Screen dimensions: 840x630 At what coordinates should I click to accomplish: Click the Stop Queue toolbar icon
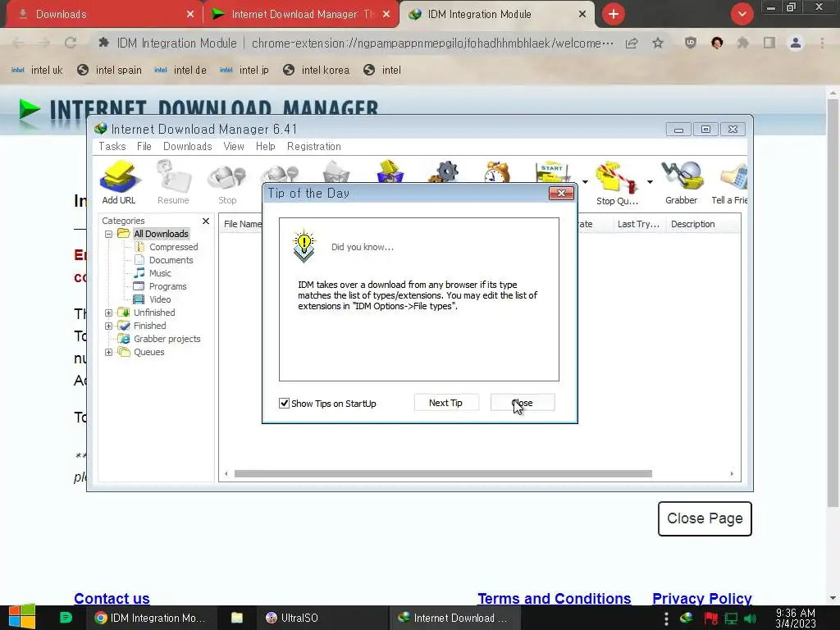click(617, 183)
